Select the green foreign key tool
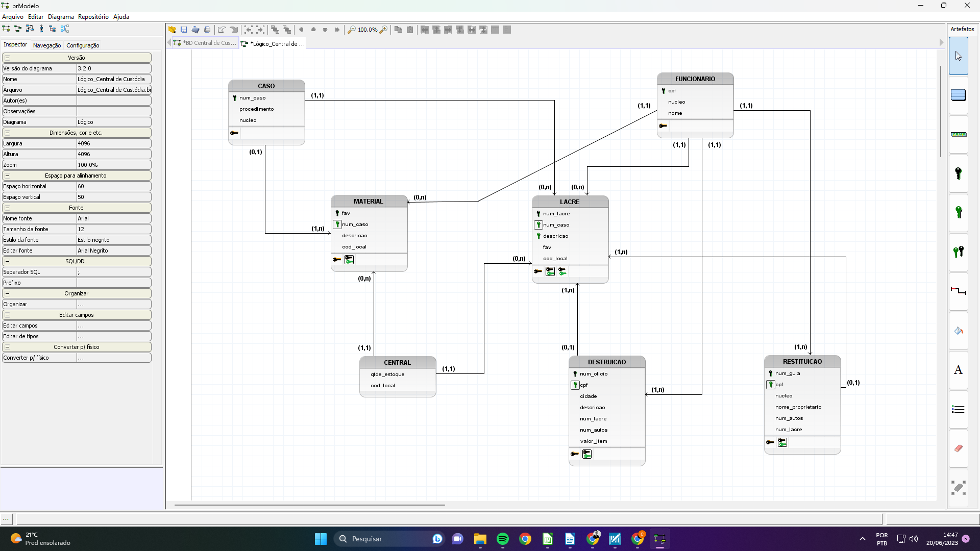Image resolution: width=980 pixels, height=551 pixels. (958, 212)
